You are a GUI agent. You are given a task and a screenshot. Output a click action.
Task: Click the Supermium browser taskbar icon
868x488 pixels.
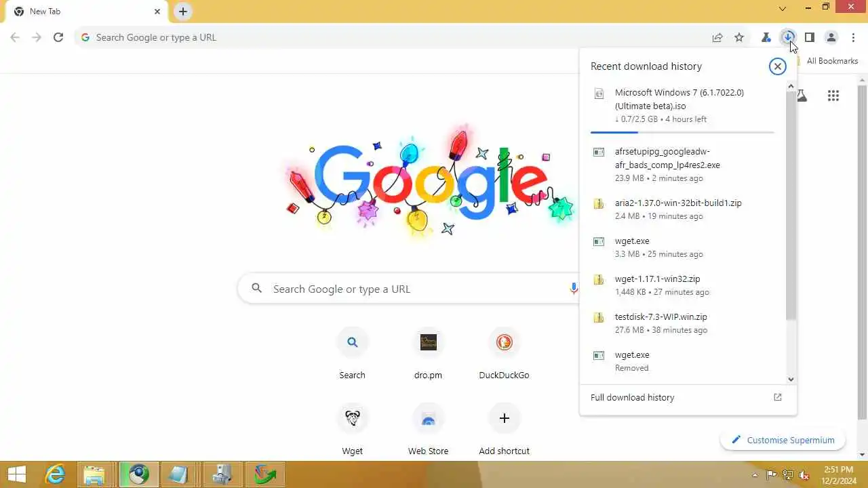(139, 475)
